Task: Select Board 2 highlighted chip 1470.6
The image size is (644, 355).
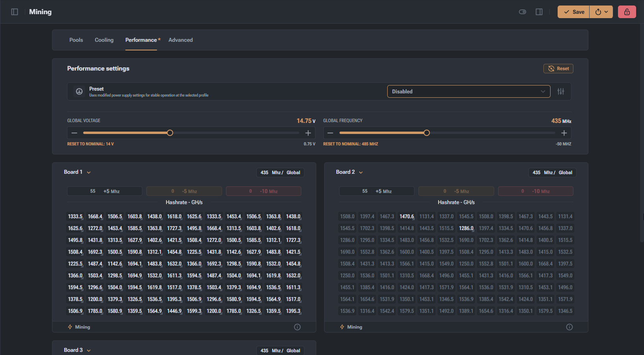Action: tap(407, 216)
